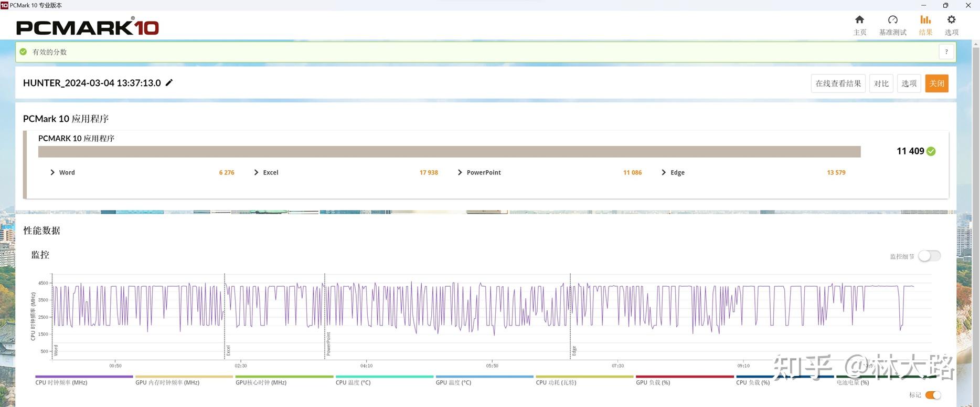Click the Edge score 13 579
The height and width of the screenshot is (407, 980).
(x=836, y=172)
